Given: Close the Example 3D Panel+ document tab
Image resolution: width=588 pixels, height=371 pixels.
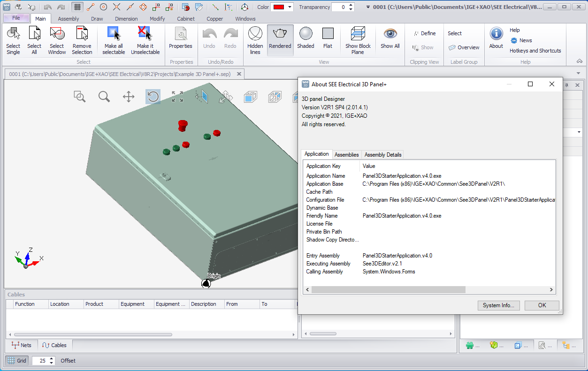Looking at the screenshot, I should (x=239, y=74).
